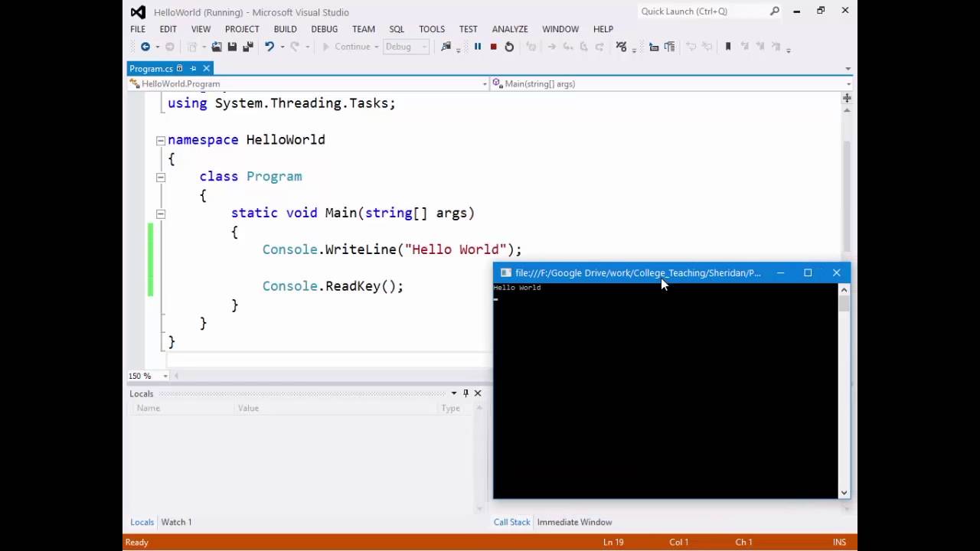The image size is (980, 551).
Task: Open the TEST menu
Action: (468, 29)
